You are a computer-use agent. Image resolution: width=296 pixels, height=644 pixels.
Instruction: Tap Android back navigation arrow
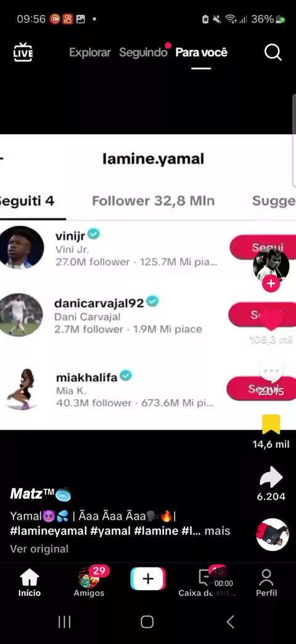tap(231, 621)
